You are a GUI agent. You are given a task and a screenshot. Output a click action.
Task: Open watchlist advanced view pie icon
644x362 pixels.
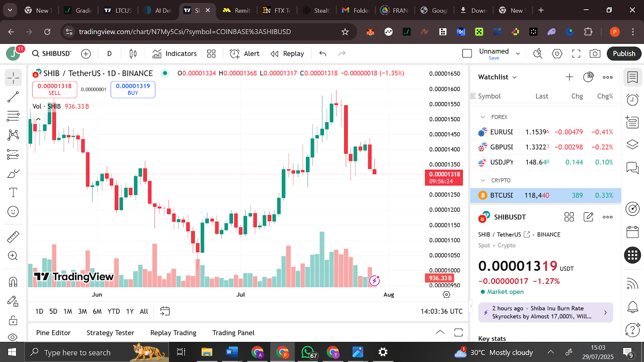pos(588,77)
